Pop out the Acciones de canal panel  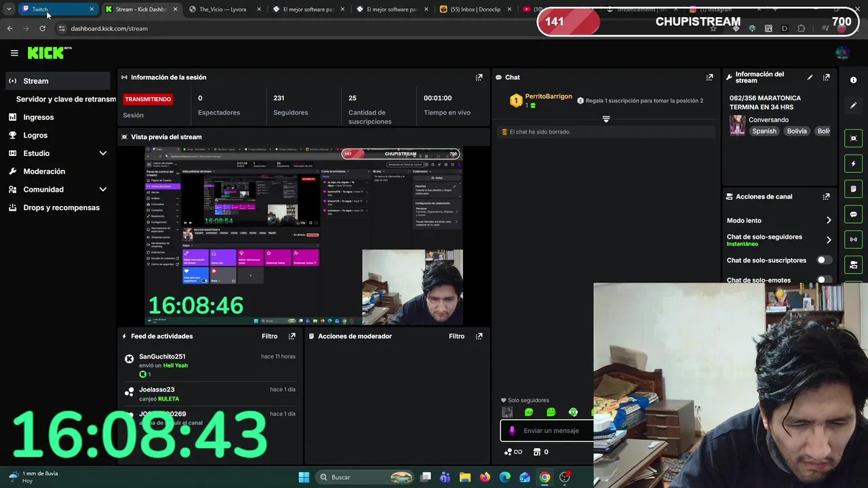[x=826, y=197]
